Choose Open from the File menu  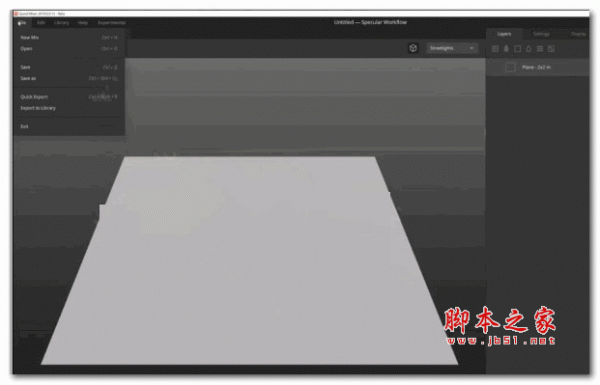tap(69, 49)
